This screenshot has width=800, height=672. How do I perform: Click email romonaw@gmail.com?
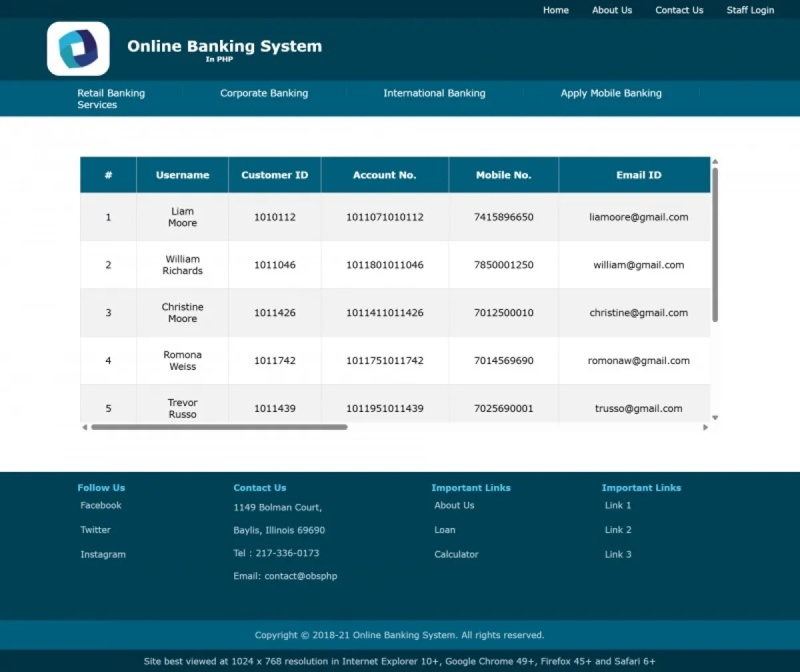[x=639, y=361]
